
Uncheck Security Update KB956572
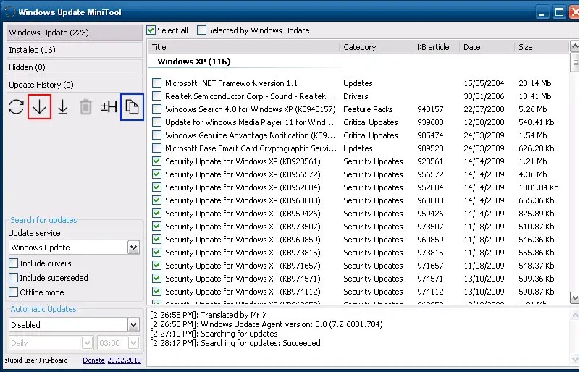pyautogui.click(x=156, y=174)
